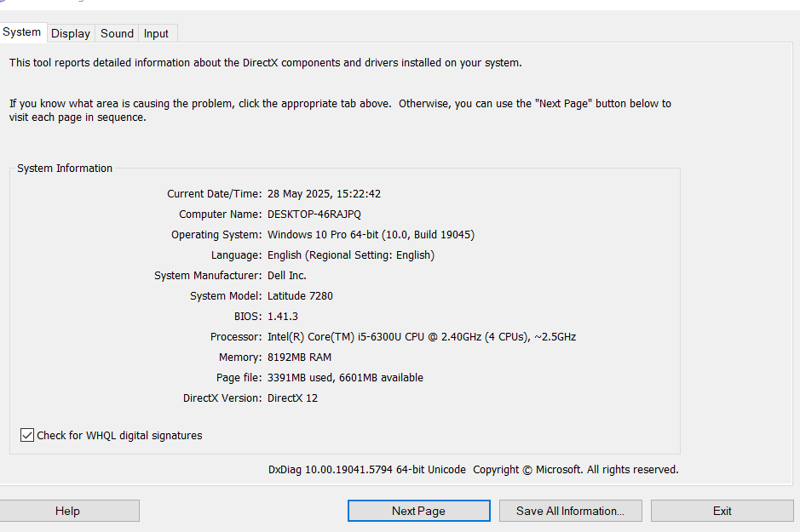The image size is (800, 532).
Task: Select the Input tab
Action: pos(156,33)
